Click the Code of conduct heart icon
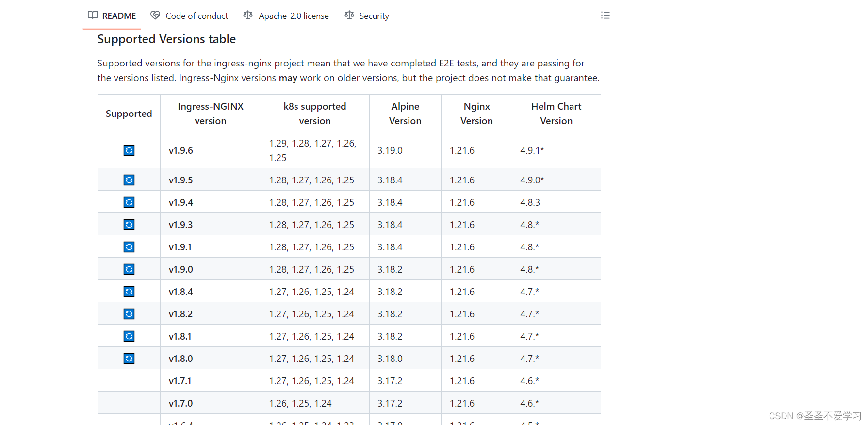868x425 pixels. click(x=155, y=15)
